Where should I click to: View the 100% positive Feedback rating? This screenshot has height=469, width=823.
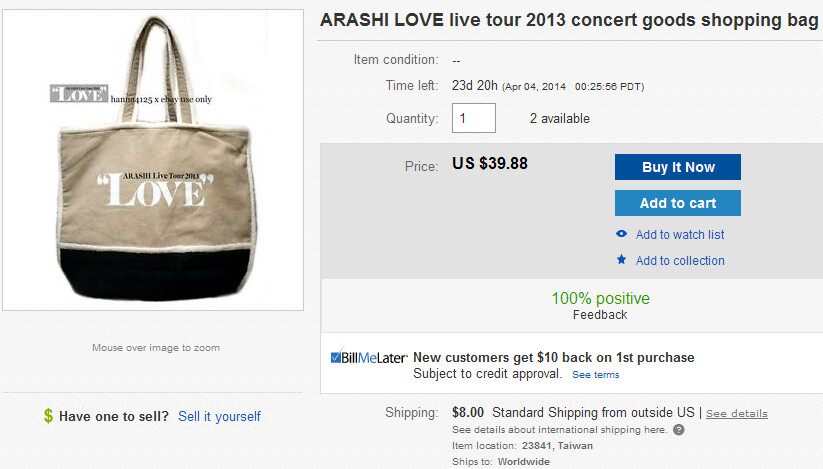point(600,299)
